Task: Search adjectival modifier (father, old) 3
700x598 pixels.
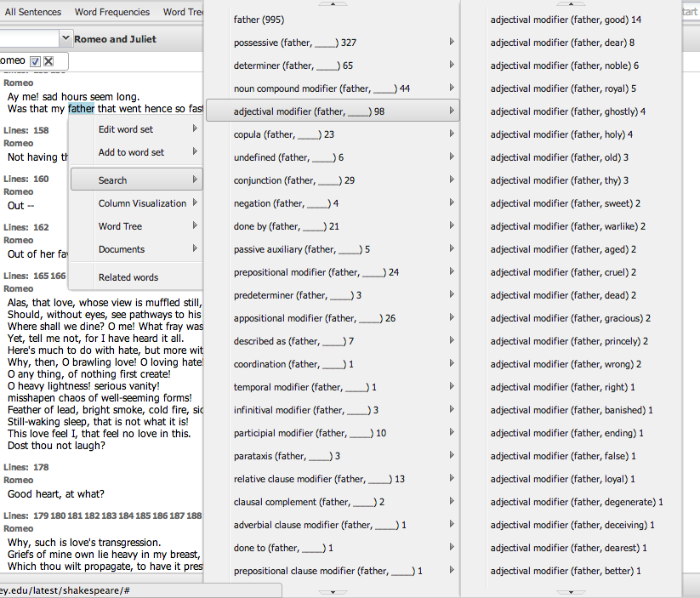Action: click(x=571, y=157)
